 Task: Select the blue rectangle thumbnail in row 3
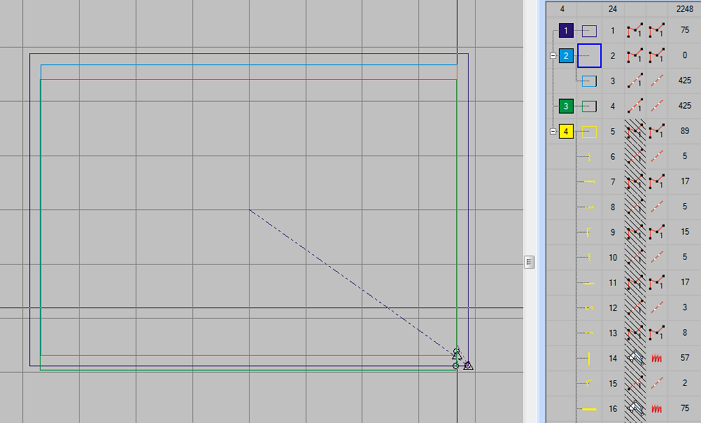click(x=589, y=81)
